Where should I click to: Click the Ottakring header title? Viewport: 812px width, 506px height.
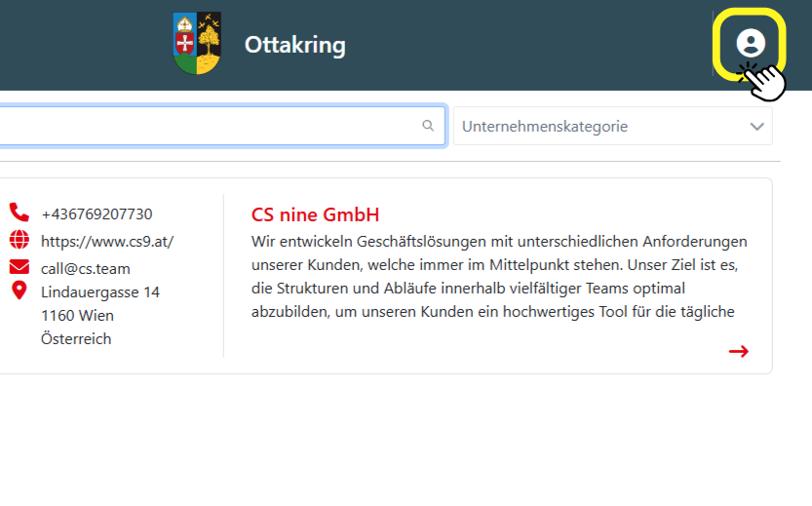[x=294, y=45]
